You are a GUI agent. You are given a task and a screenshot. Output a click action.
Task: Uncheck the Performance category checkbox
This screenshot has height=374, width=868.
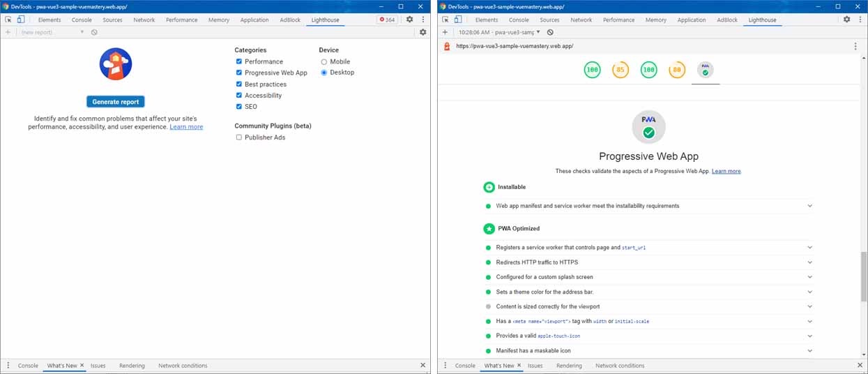pyautogui.click(x=238, y=61)
